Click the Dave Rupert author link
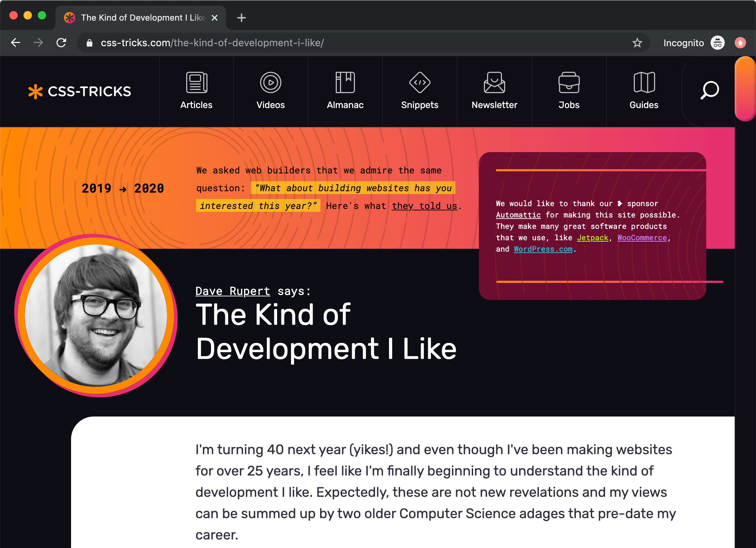756x548 pixels. coord(233,291)
